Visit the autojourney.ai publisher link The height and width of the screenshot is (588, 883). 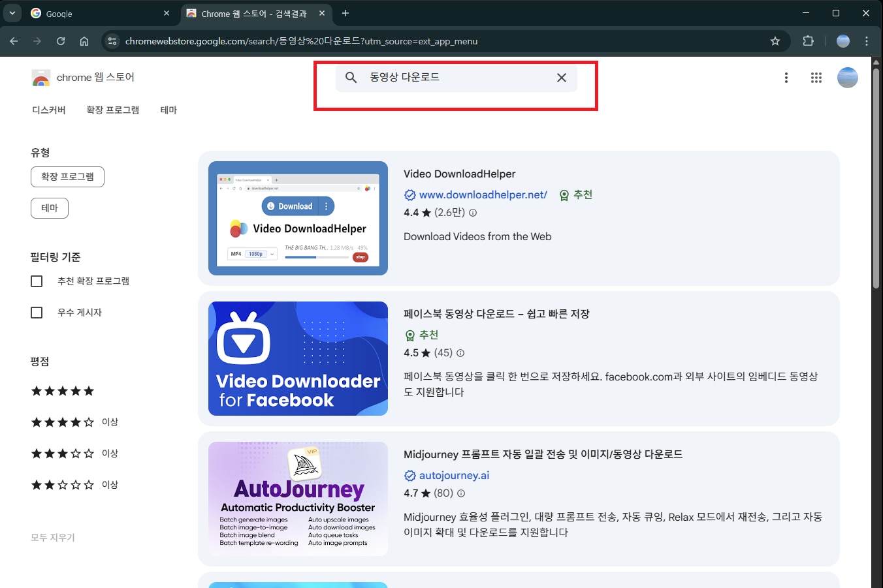coord(454,475)
